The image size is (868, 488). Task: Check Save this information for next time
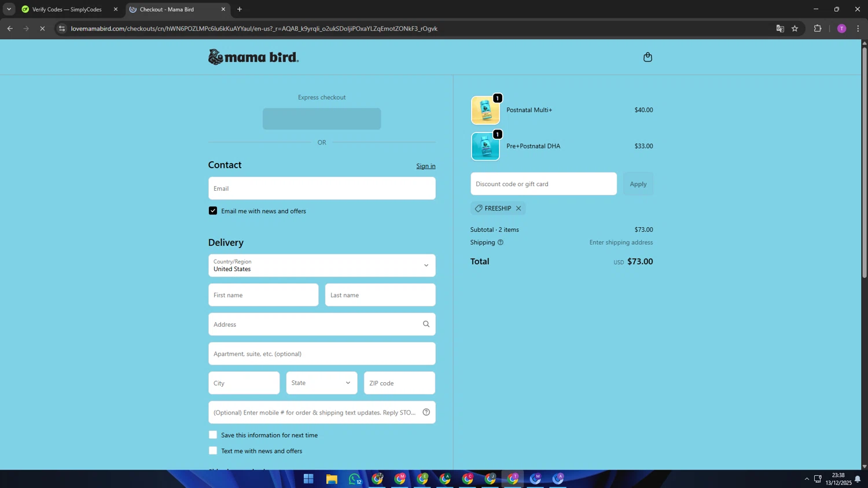(x=213, y=435)
